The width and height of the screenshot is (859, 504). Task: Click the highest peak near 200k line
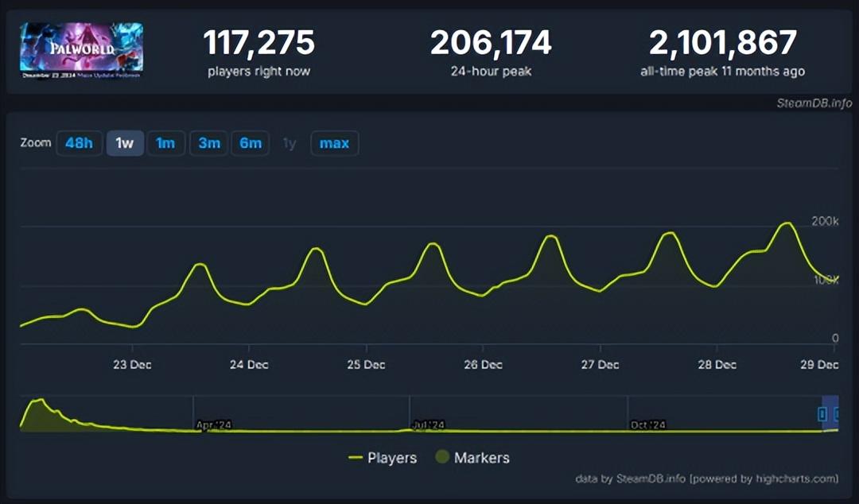786,223
